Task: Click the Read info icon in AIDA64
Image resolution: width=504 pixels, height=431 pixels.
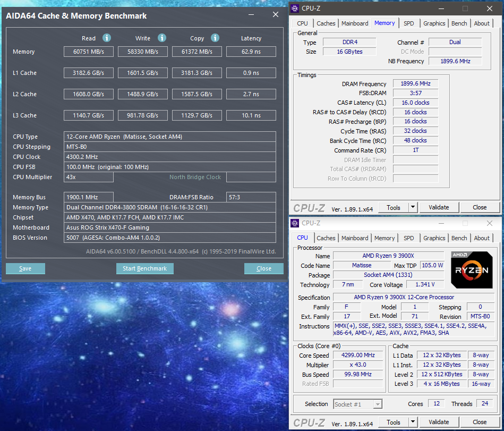Action: click(x=107, y=38)
